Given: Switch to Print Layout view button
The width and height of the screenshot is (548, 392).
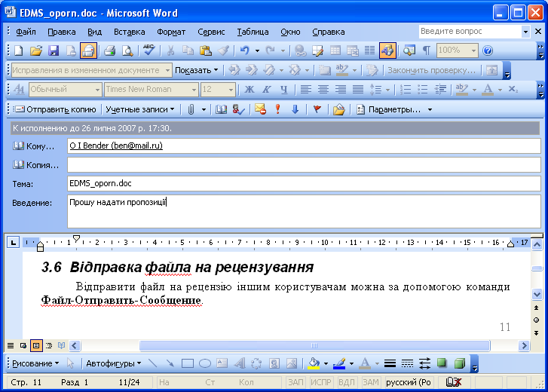Looking at the screenshot, I should [36, 346].
